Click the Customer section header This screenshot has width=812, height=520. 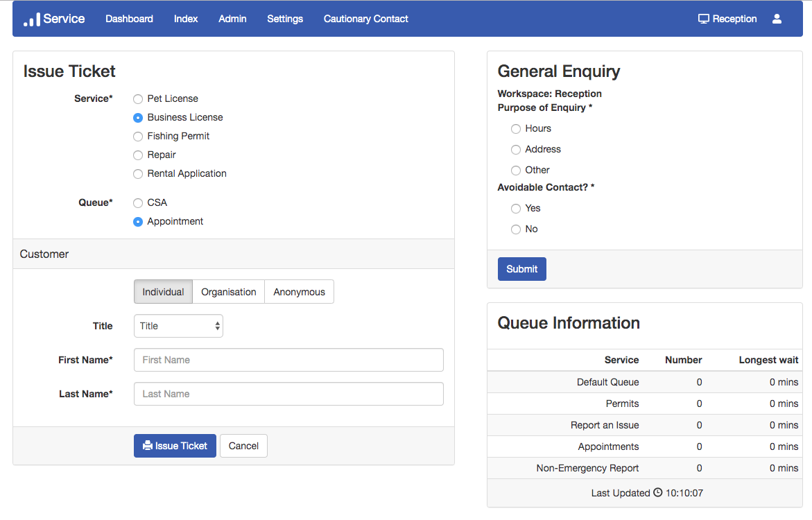[x=234, y=254]
